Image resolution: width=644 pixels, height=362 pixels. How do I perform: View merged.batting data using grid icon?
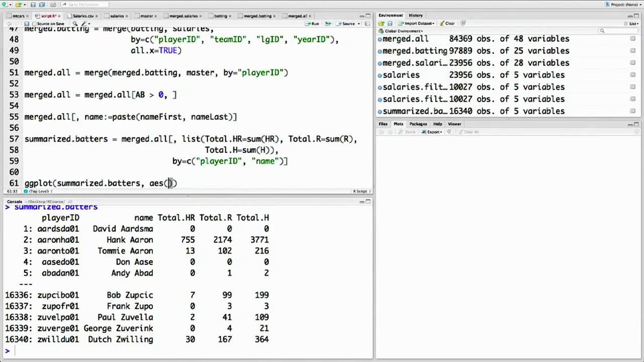point(633,51)
